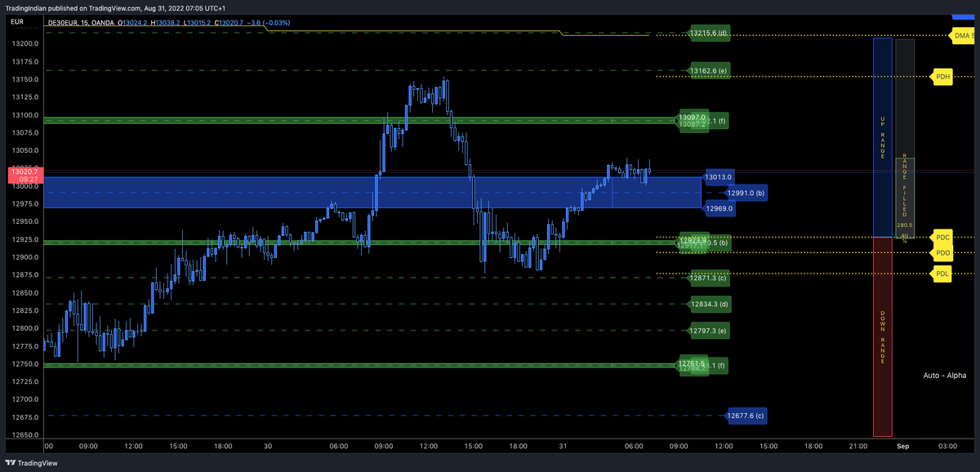
Task: Click the blue 12677.6 (c) level label
Action: point(745,416)
